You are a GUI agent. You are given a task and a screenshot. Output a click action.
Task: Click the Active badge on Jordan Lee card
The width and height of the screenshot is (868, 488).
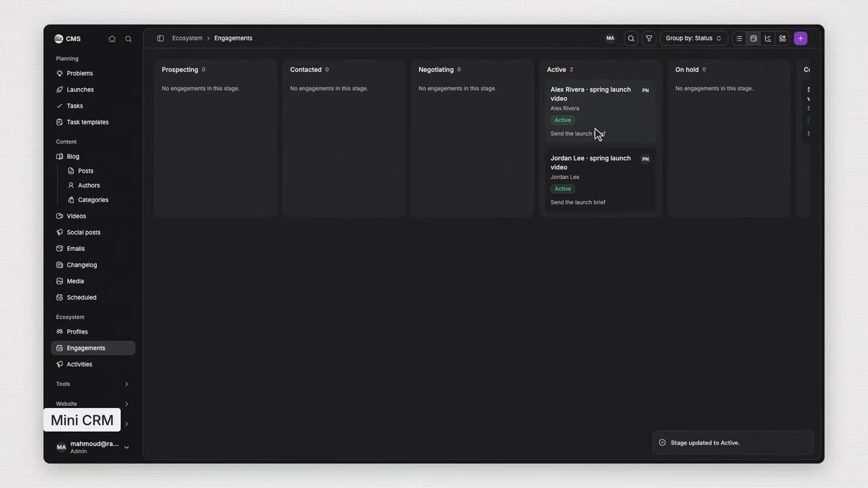click(563, 189)
